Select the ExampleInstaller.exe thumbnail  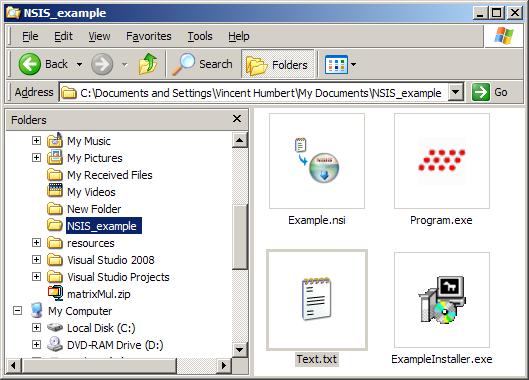[442, 300]
